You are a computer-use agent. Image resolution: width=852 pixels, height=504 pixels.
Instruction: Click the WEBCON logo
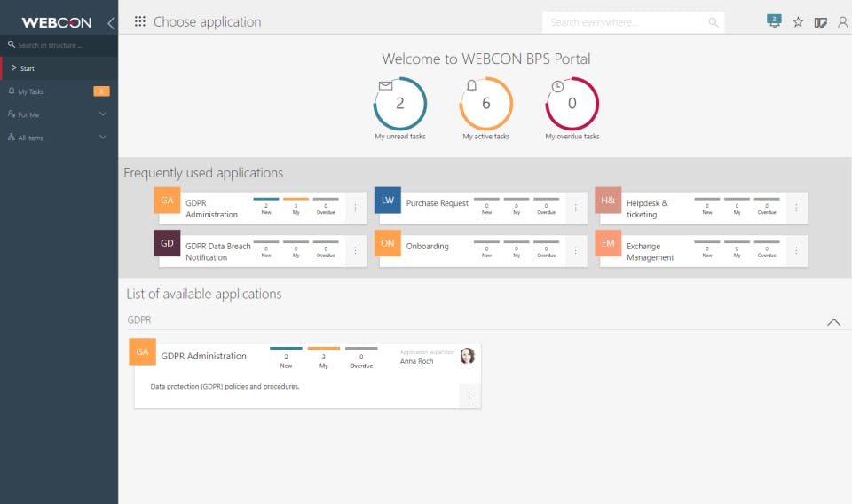[57, 23]
